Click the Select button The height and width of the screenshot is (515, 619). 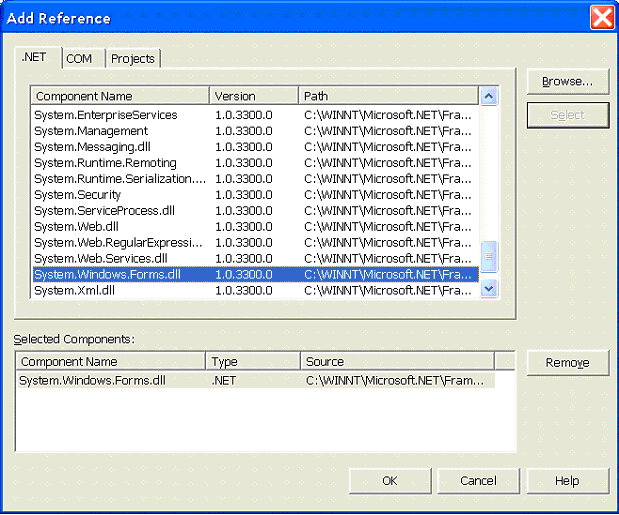[568, 115]
